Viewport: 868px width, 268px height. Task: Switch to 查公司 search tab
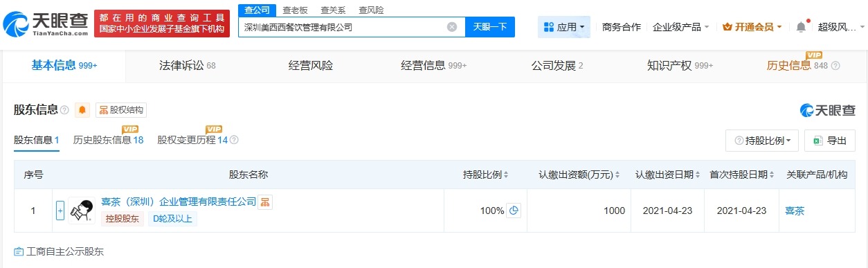tap(257, 10)
